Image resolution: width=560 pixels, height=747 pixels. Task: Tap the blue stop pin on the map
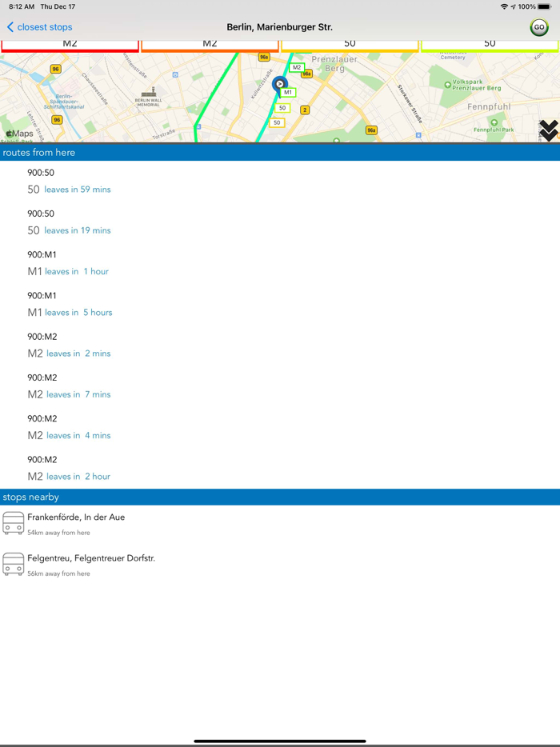[280, 86]
